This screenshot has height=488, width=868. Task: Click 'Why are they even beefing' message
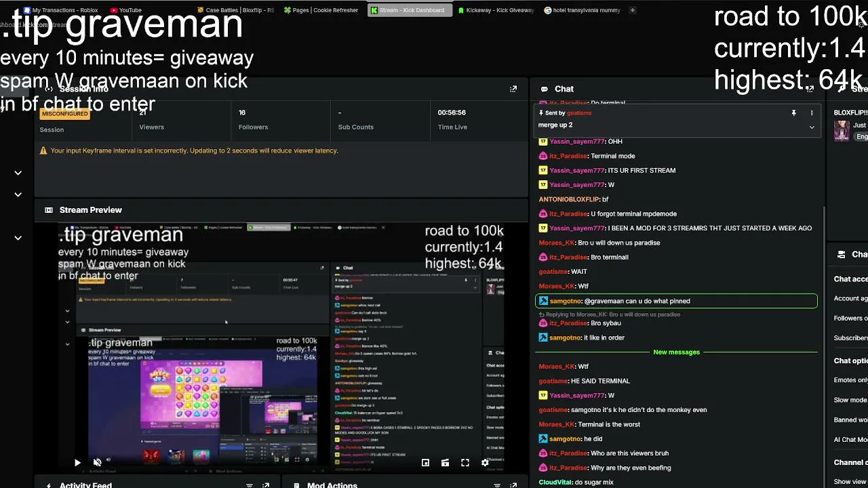click(631, 468)
